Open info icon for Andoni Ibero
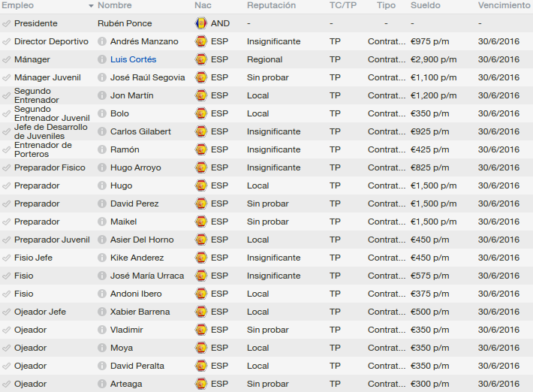 (x=101, y=294)
